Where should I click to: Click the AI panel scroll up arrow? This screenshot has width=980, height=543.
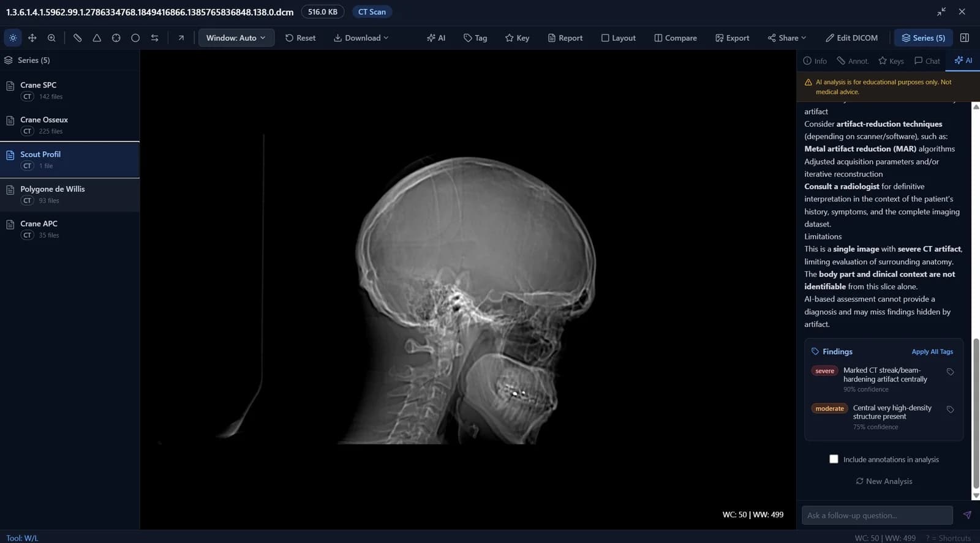coord(976,107)
